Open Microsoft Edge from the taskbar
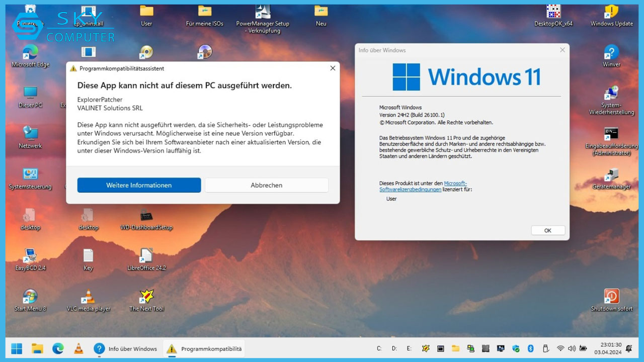Viewport: 644px width, 362px height. click(58, 348)
